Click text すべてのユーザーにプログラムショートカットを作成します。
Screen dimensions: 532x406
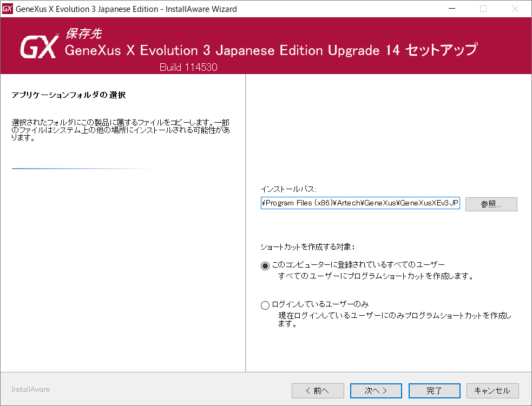(376, 276)
